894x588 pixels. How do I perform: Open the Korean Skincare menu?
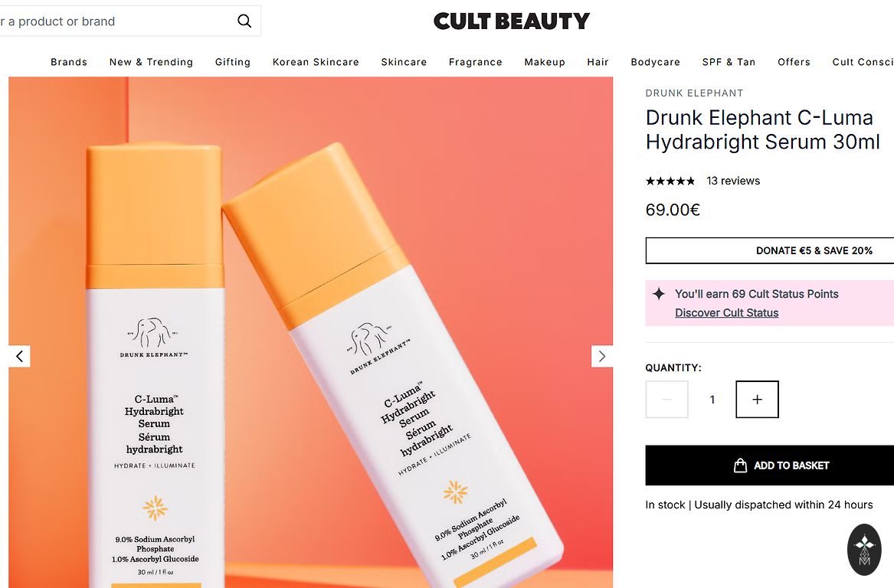click(x=316, y=62)
